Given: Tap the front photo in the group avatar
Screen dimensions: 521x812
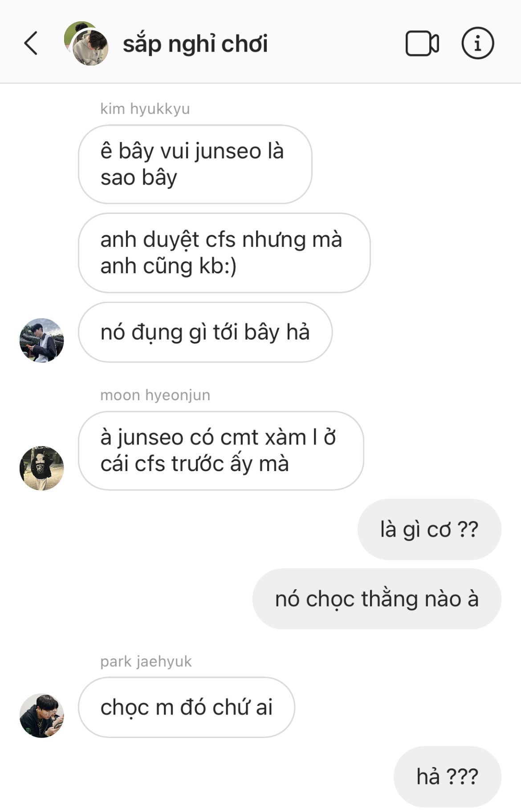Looking at the screenshot, I should (x=91, y=48).
